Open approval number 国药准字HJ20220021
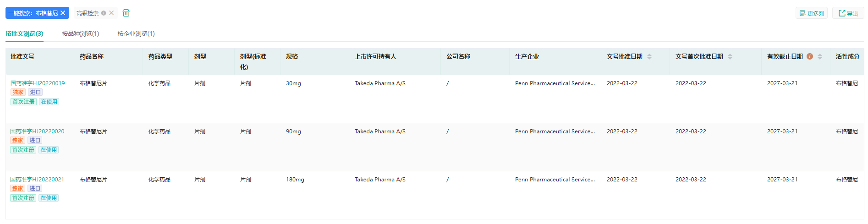 point(38,180)
